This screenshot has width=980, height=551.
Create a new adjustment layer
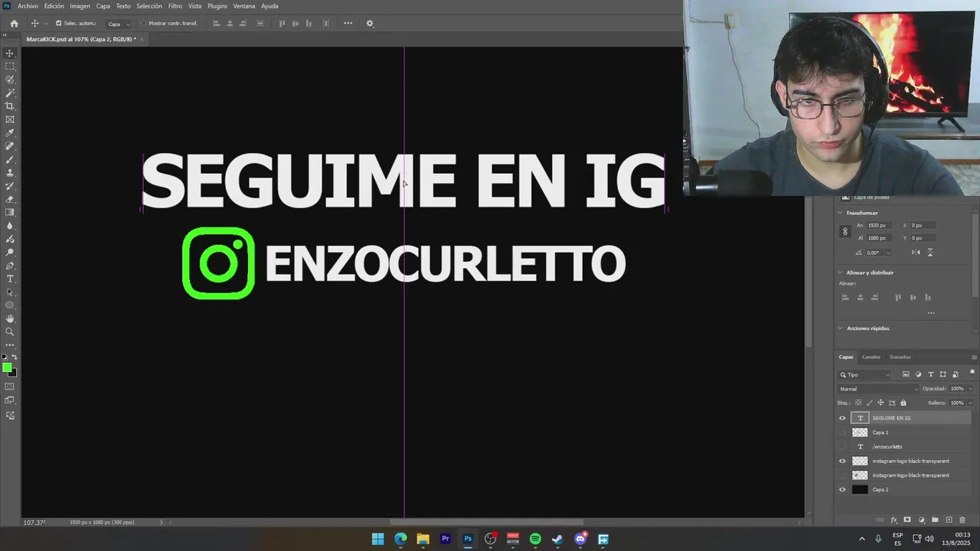pos(921,520)
